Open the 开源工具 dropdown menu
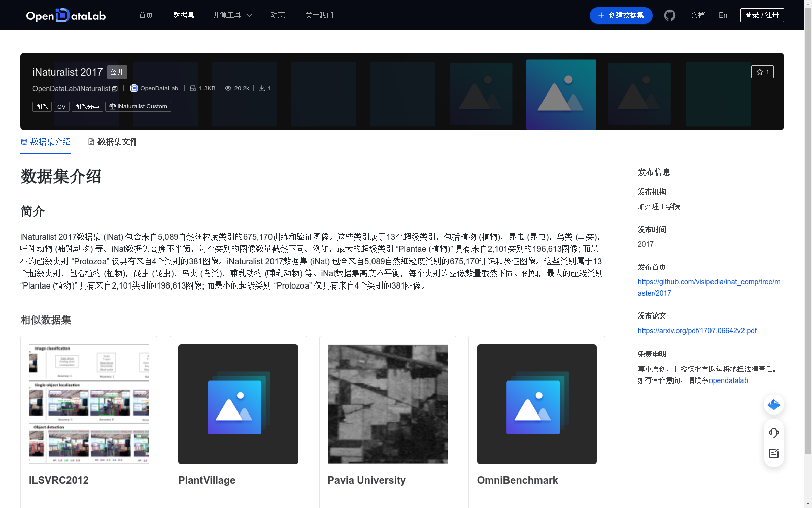Image resolution: width=812 pixels, height=508 pixels. click(228, 15)
